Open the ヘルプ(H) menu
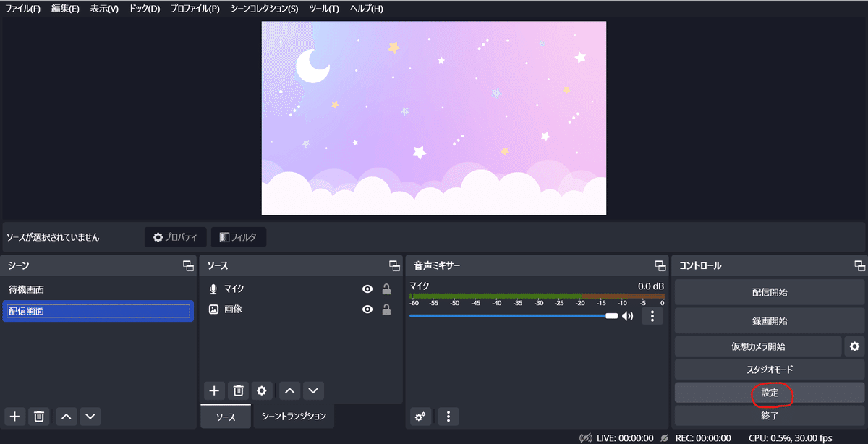The image size is (868, 444). 367,9
